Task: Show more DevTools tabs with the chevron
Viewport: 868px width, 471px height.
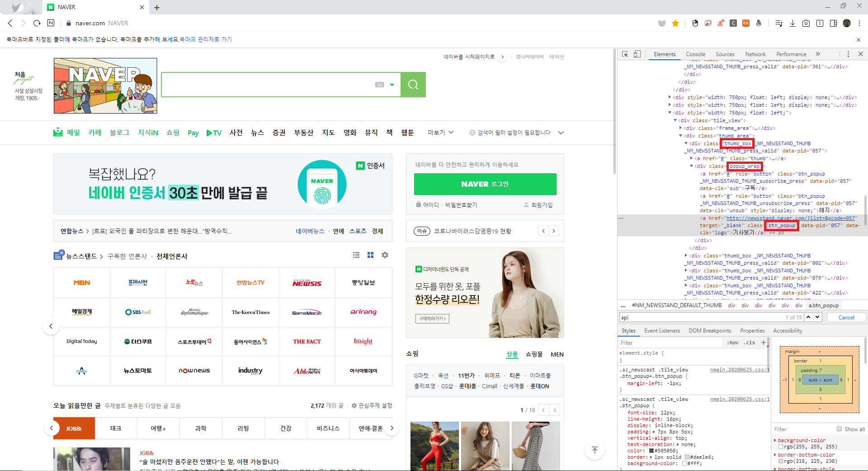Action: click(x=818, y=54)
